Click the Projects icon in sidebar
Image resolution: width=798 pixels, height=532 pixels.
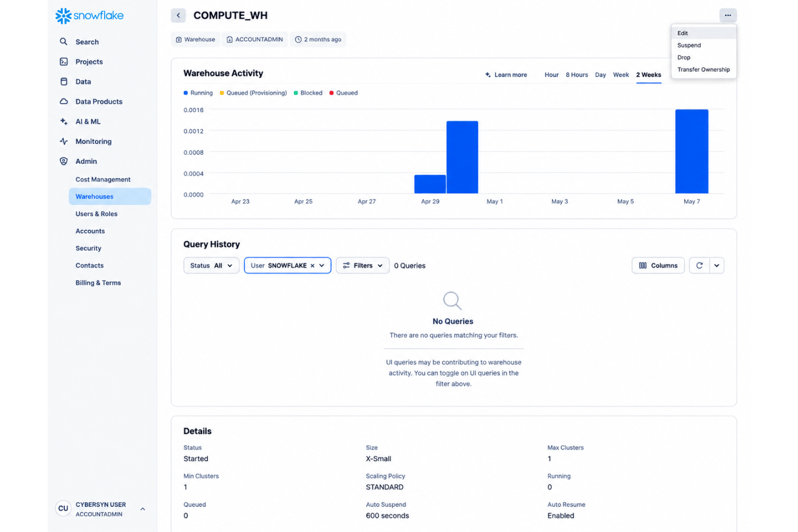64,61
